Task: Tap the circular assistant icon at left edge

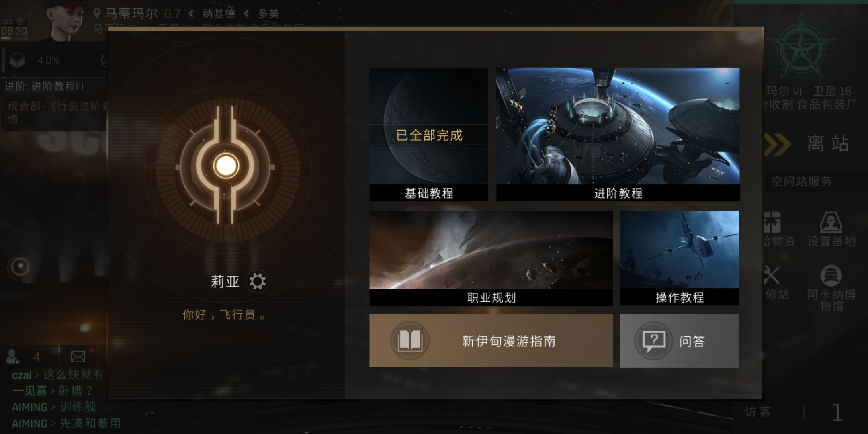Action: 19,266
